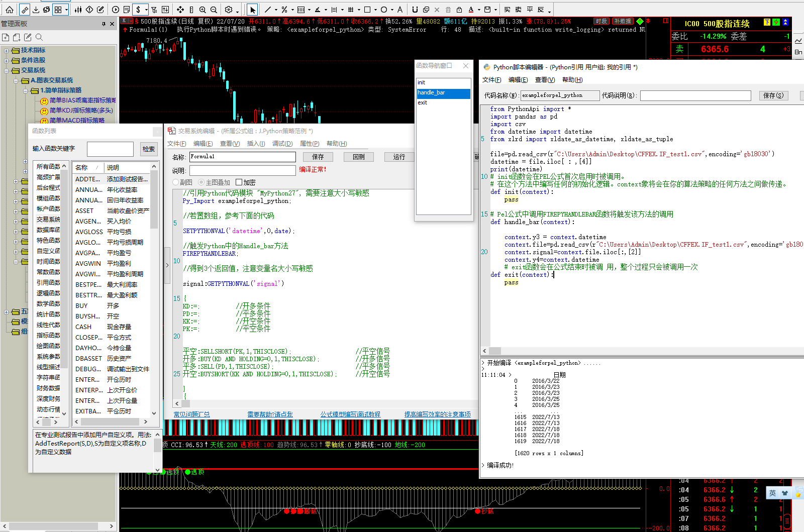Click the 补数据 button on chart header
This screenshot has width=804, height=532.
(x=622, y=21)
